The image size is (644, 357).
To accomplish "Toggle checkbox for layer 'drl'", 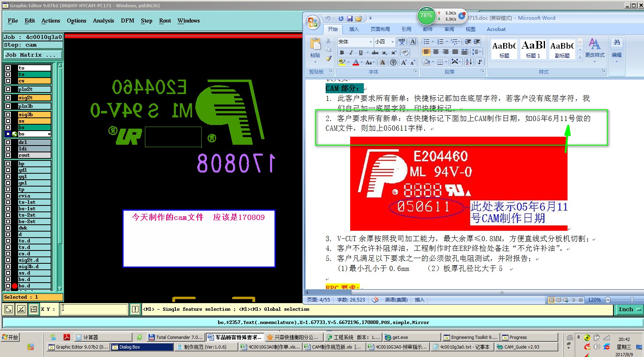I will point(8,142).
